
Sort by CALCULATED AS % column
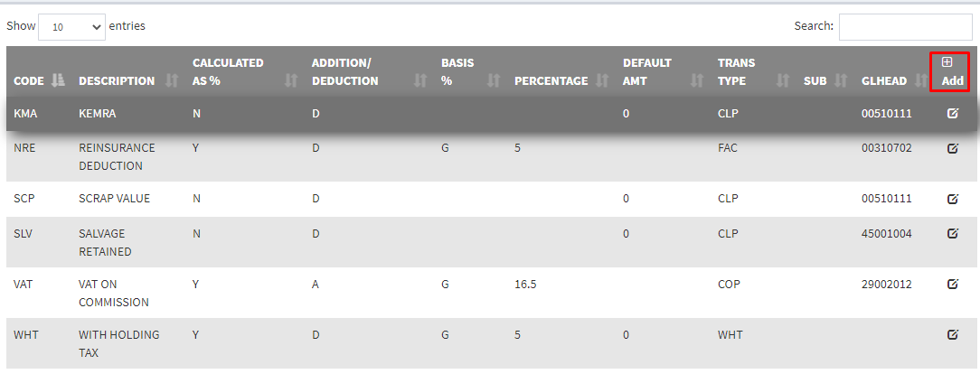pyautogui.click(x=228, y=72)
